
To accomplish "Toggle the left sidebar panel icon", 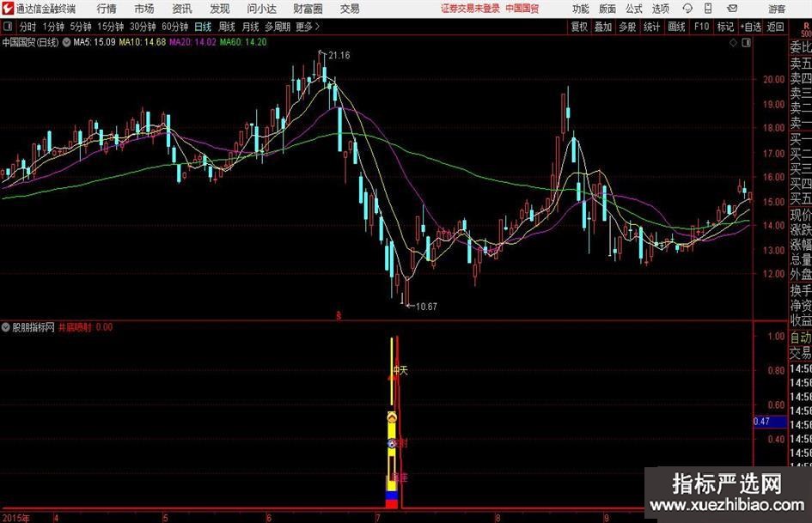I will [x=8, y=27].
